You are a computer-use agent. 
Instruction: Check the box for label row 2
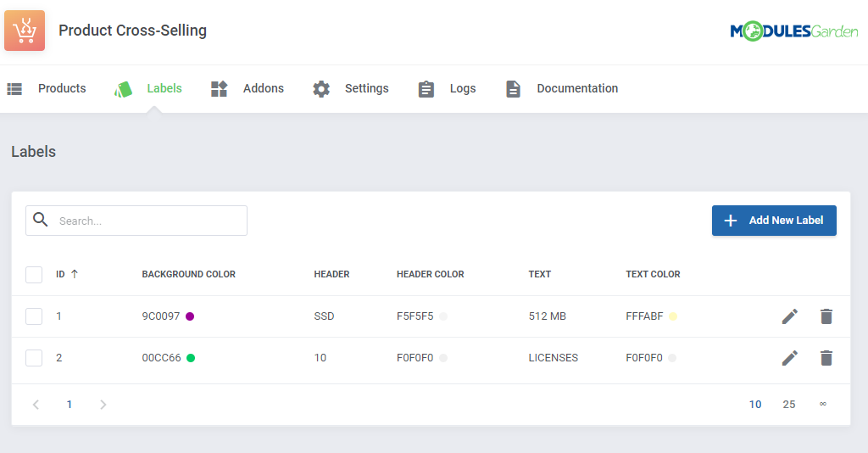click(34, 358)
